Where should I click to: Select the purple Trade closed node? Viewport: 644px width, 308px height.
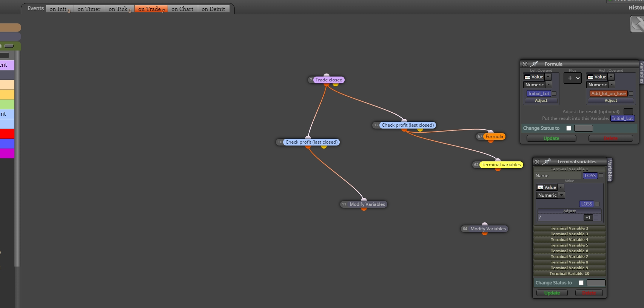(328, 80)
